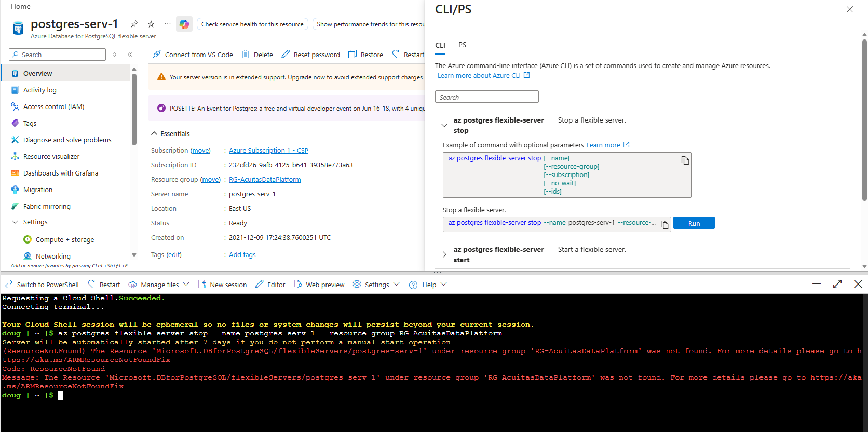
Task: Focus the resource menu Search box
Action: 57,55
